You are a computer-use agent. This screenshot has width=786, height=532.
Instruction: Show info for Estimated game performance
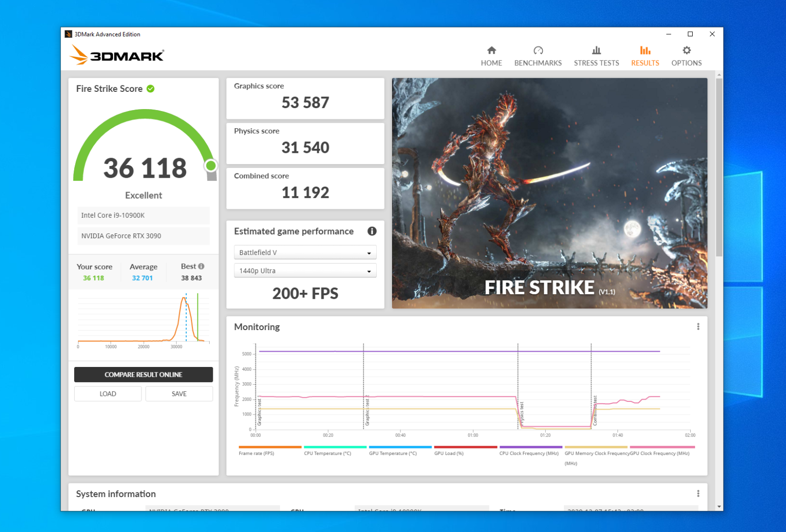(x=372, y=231)
